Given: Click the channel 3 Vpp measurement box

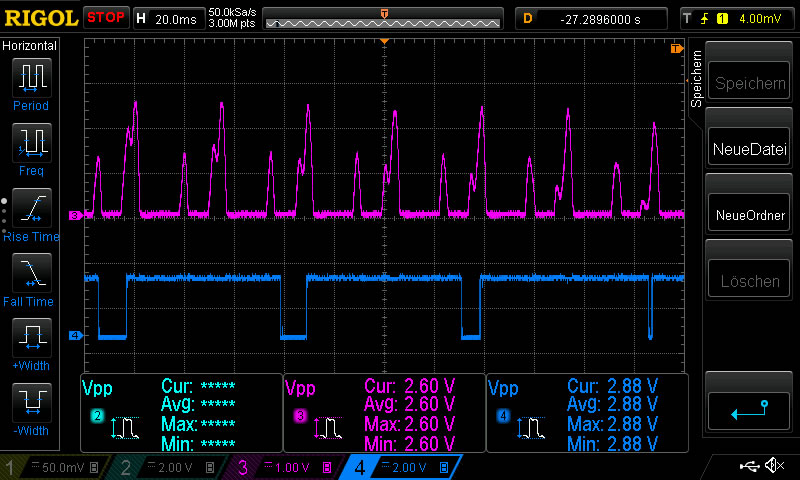Looking at the screenshot, I should 384,413.
